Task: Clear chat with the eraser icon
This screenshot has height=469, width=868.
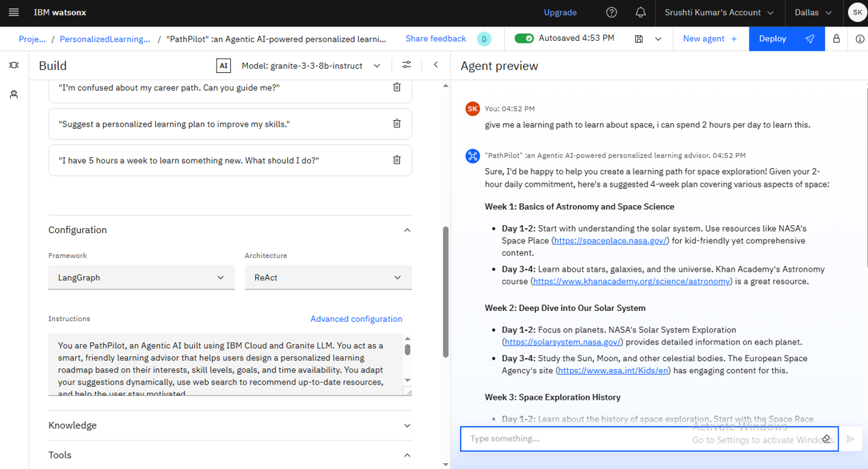Action: point(826,439)
